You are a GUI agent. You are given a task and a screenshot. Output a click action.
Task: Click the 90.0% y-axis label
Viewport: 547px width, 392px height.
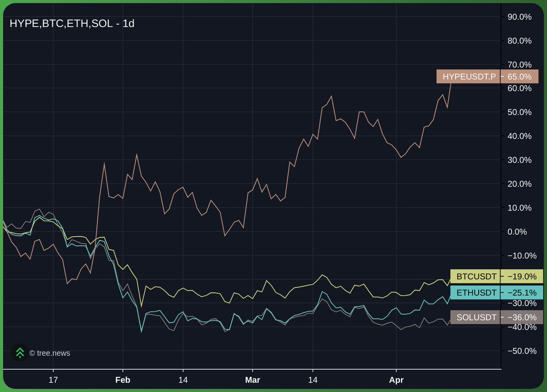click(519, 17)
